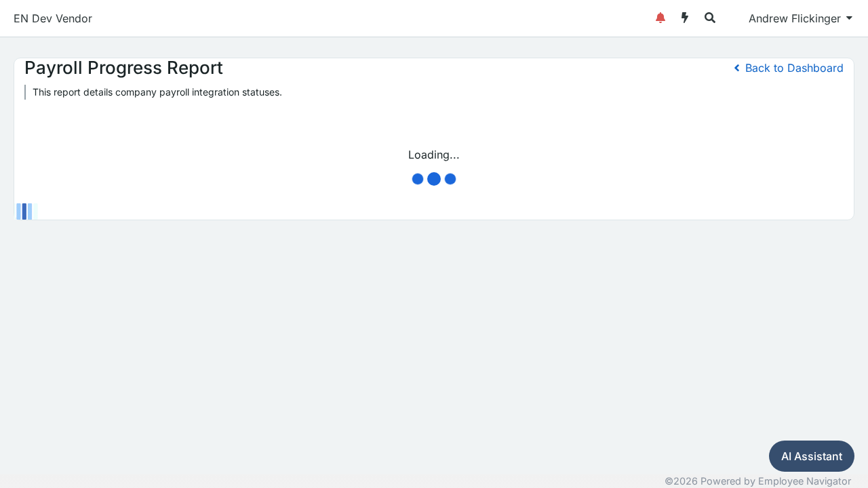
Task: Click the left chevron beside Back to Dashboard
Action: click(737, 68)
